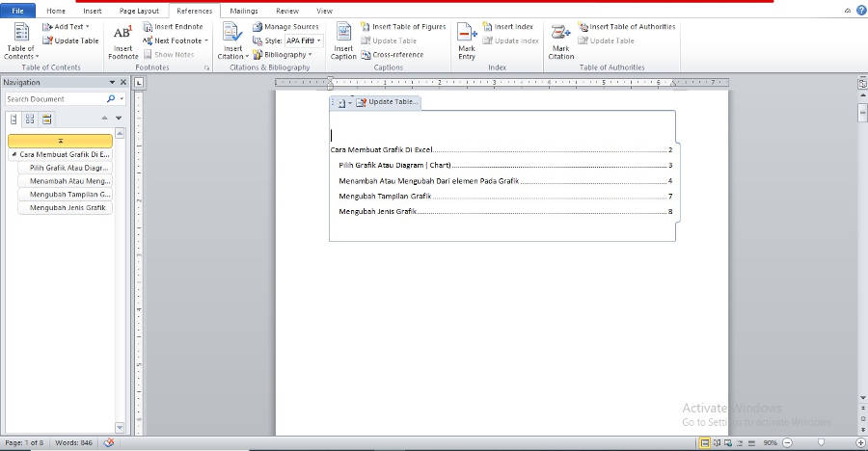Viewport: 868px width, 451px height.
Task: Click the yellow jump-to-beginning bar
Action: (x=61, y=141)
